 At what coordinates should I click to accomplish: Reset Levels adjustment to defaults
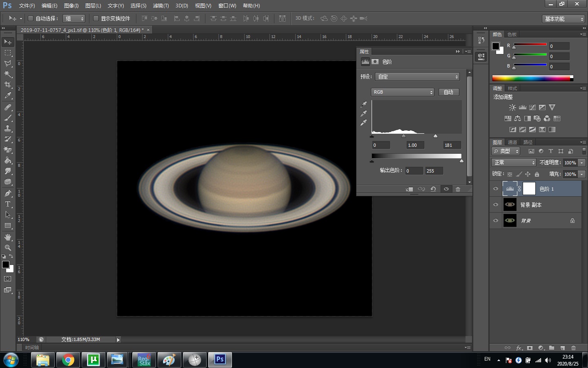pyautogui.click(x=433, y=189)
